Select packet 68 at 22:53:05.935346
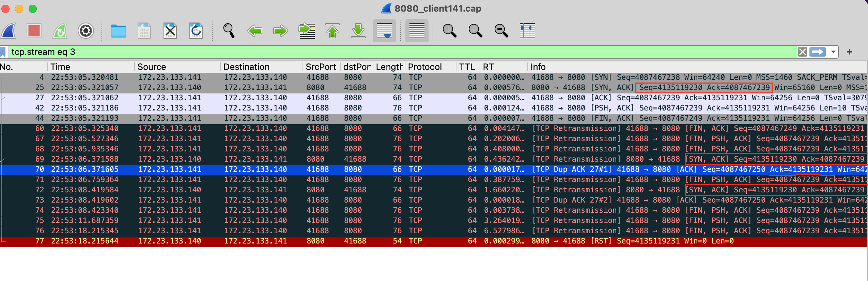Screen dimensions: 868x281 434,149
